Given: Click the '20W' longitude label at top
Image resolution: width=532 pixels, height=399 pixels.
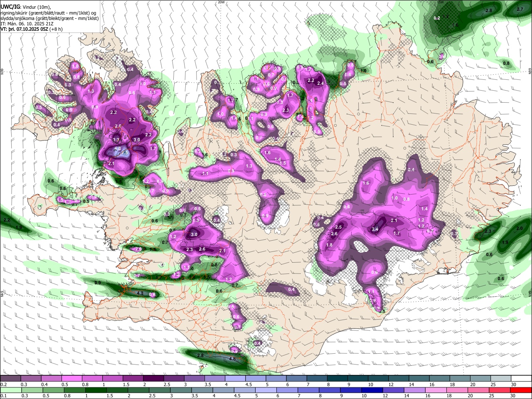Looking at the screenshot, I should pyautogui.click(x=221, y=2).
